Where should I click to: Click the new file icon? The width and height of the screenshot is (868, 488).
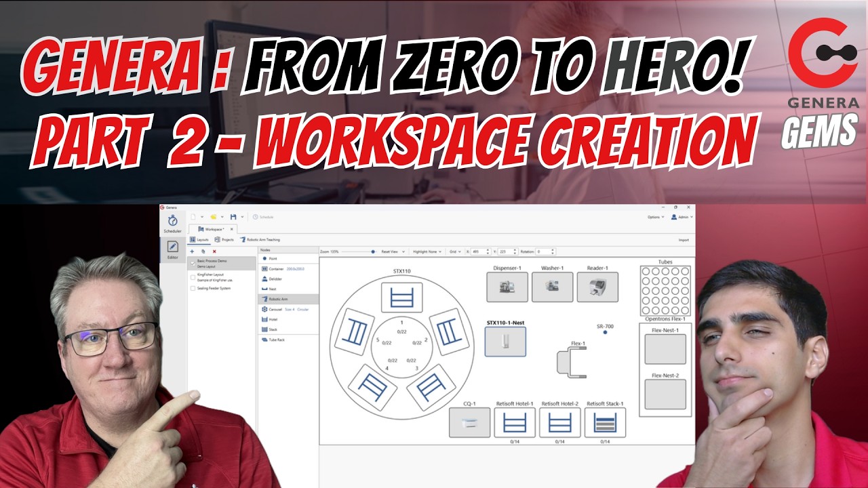[193, 217]
